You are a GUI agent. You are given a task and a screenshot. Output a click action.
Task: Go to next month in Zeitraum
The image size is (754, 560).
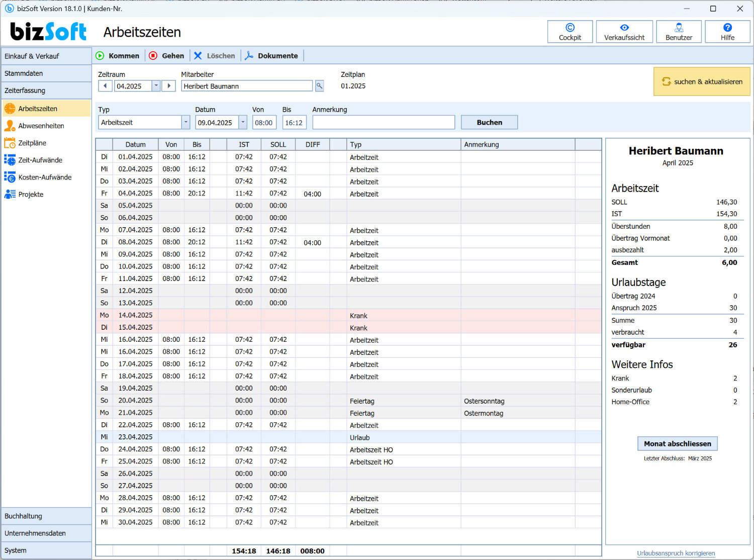[x=168, y=86]
